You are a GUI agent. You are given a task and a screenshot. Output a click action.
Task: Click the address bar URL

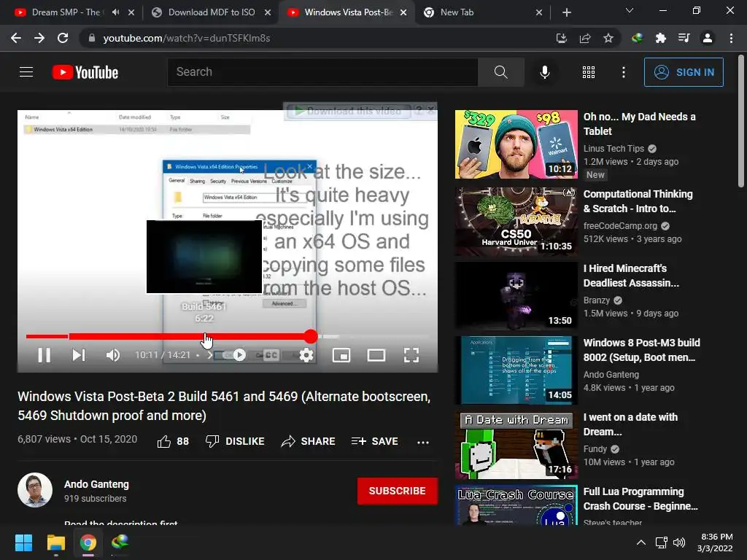tap(186, 38)
